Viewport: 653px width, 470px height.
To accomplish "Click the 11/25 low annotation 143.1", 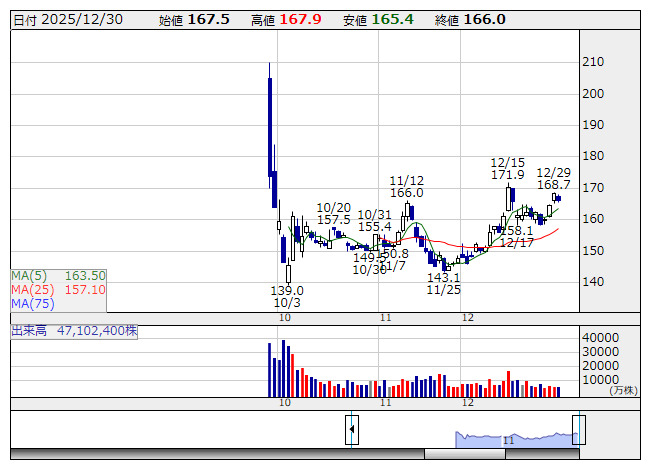I will coord(444,283).
